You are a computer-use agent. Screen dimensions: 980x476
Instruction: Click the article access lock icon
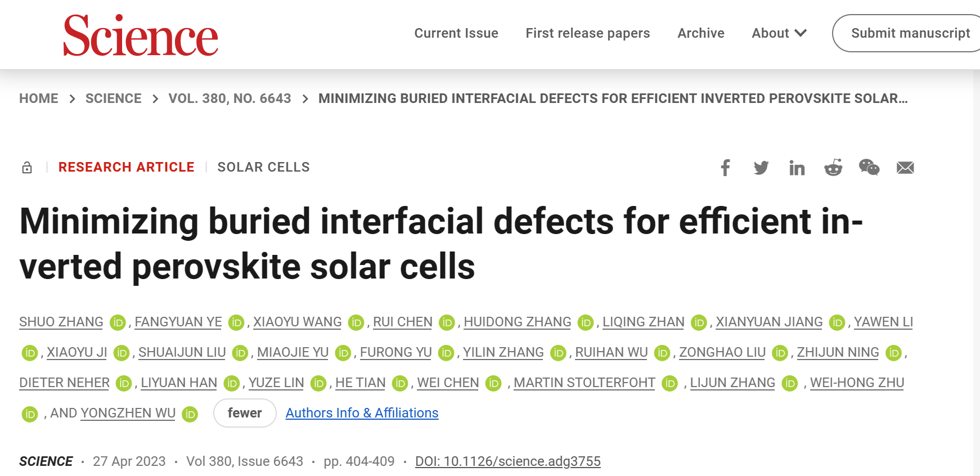27,168
